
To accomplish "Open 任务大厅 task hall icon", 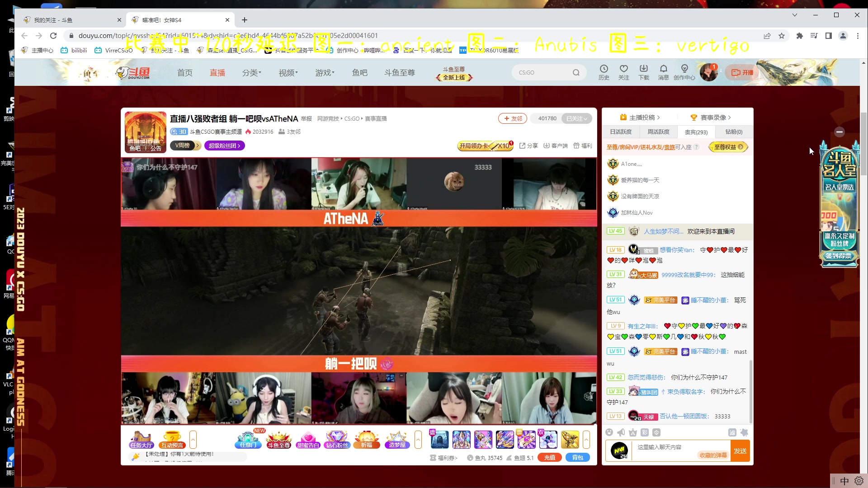I will 142,439.
